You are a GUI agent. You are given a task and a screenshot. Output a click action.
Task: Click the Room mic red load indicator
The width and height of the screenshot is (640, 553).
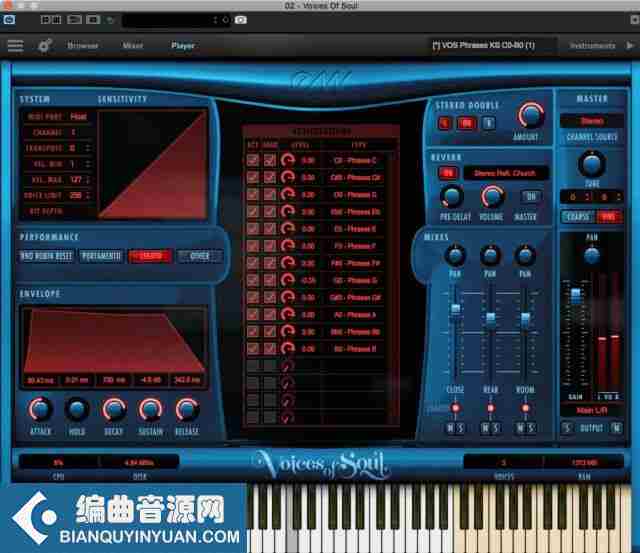point(525,408)
